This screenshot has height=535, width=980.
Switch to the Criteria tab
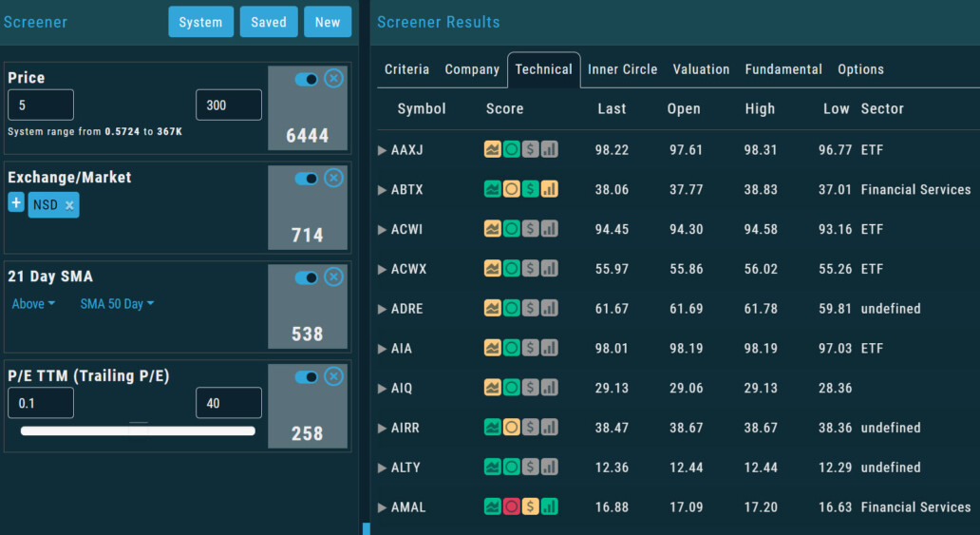tap(406, 69)
